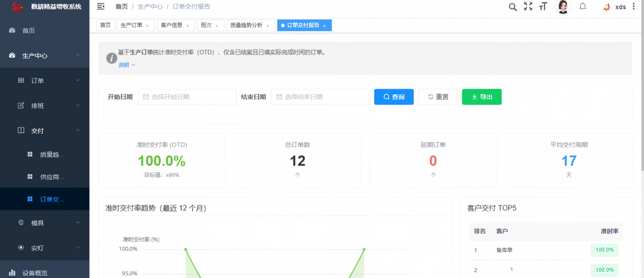Close the 生产订单 tab
The image size is (644, 278).
click(x=147, y=26)
